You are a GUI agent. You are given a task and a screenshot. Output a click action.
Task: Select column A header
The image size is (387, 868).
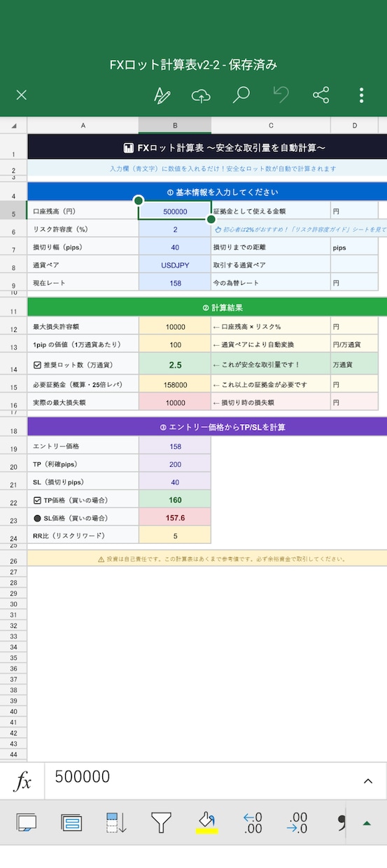click(83, 125)
